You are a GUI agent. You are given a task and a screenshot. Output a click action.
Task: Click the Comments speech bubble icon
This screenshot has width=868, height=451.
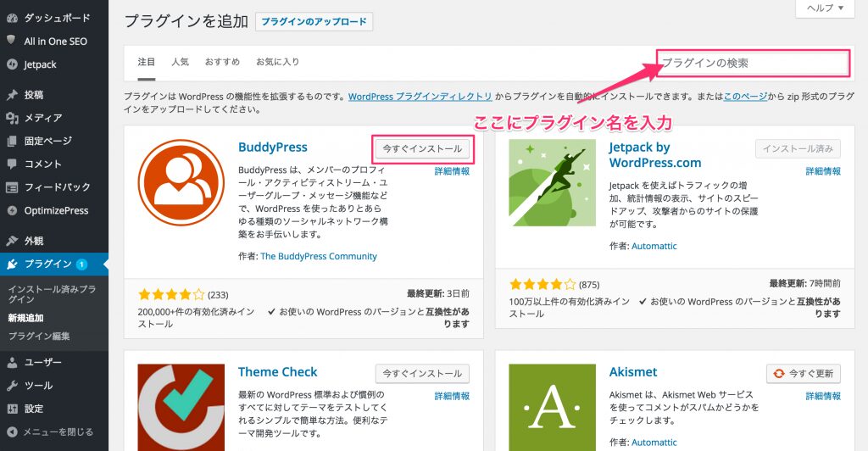[x=12, y=164]
